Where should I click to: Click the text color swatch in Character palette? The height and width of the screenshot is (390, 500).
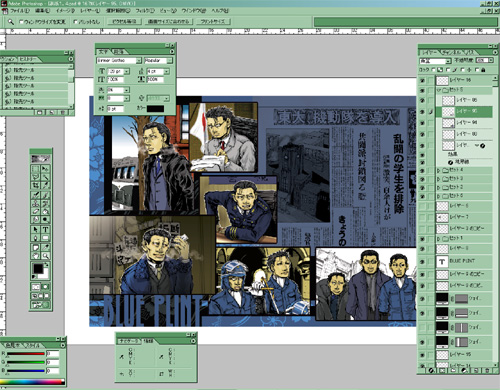(156, 109)
